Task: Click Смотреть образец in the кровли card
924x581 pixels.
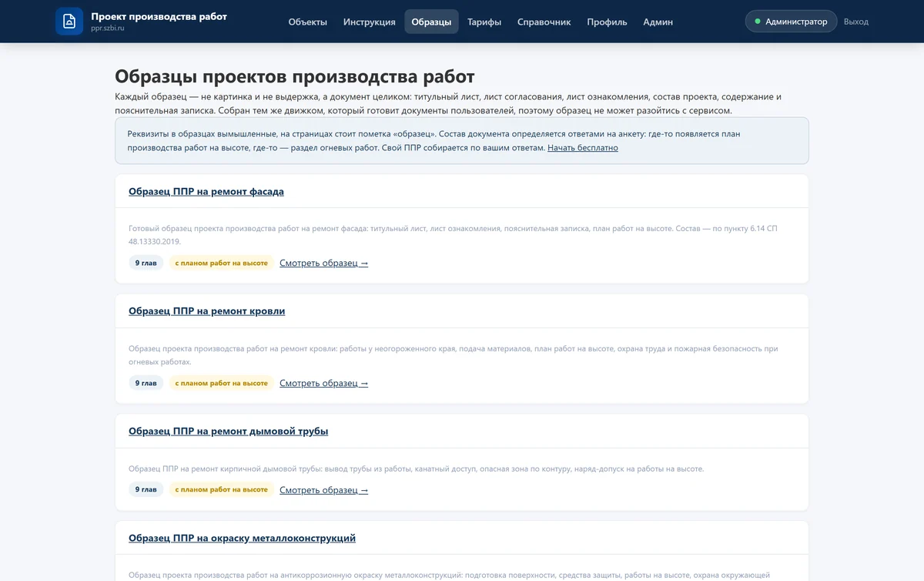Action: coord(324,383)
